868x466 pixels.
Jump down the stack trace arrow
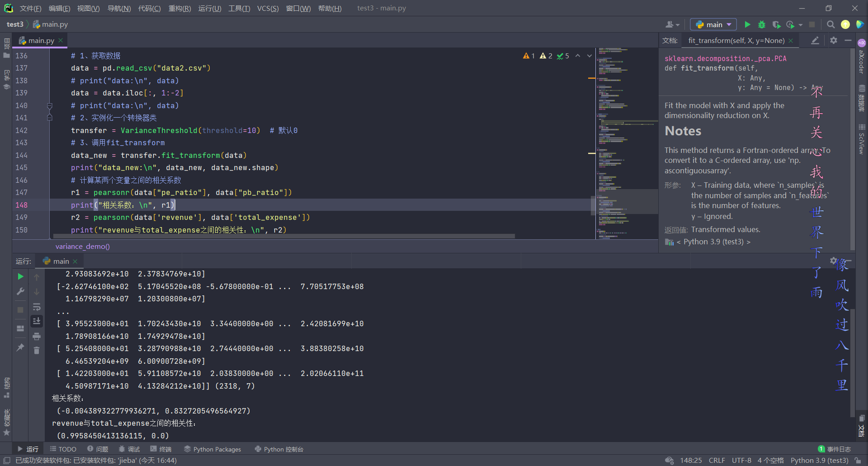[37, 292]
